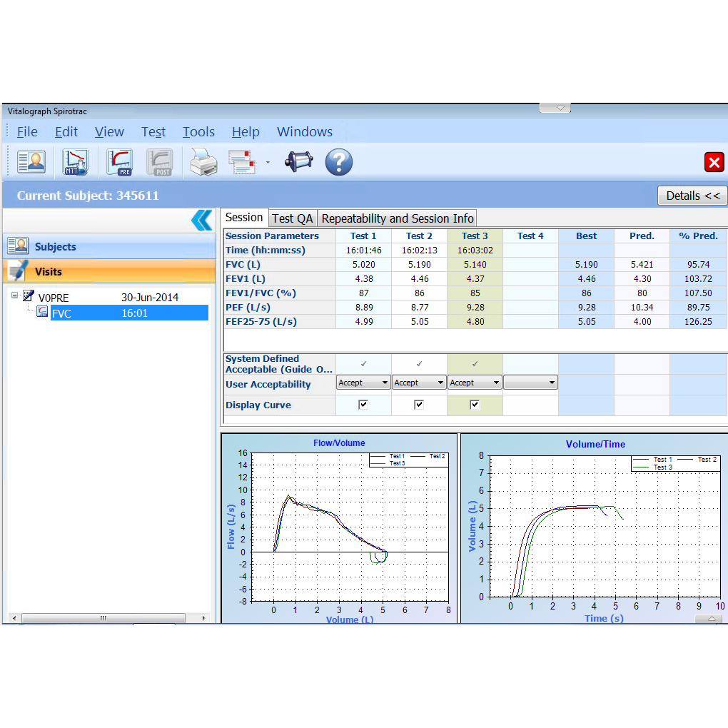Viewport: 728px width, 728px height.
Task: Click the Details << button
Action: [x=692, y=196]
